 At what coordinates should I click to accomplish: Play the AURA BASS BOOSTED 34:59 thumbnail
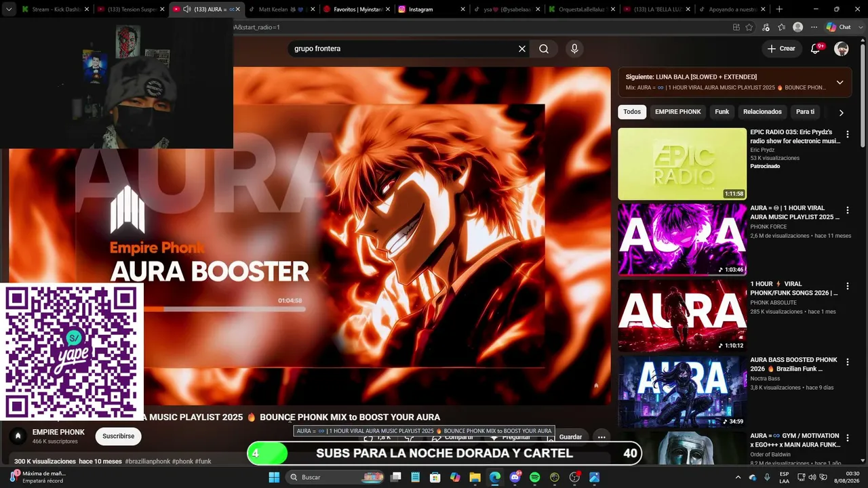click(x=682, y=392)
